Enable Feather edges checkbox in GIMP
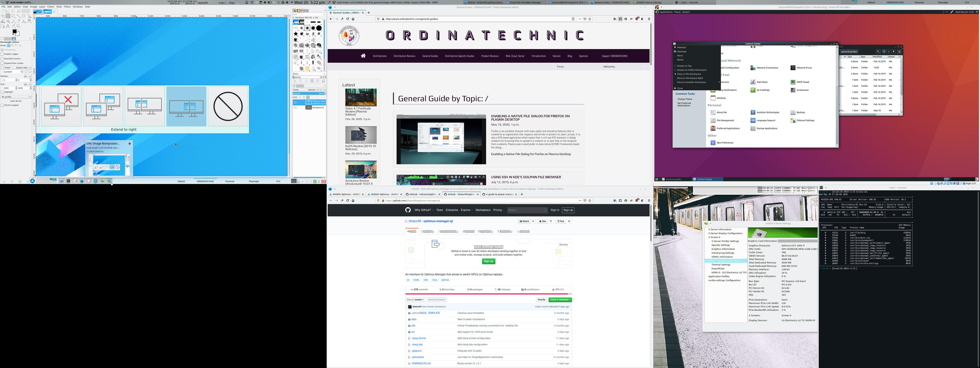 click(x=2, y=54)
